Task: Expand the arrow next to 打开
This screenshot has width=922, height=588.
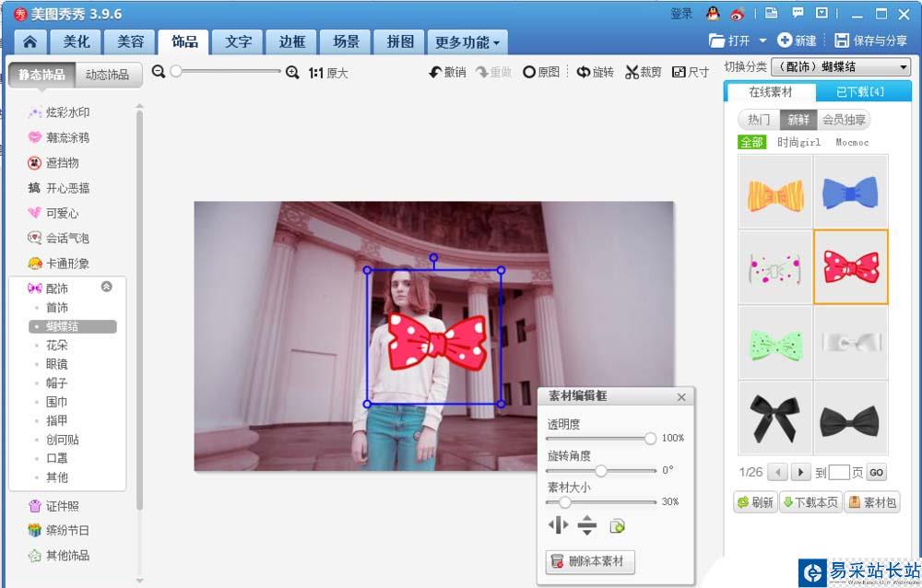Action: tap(762, 41)
